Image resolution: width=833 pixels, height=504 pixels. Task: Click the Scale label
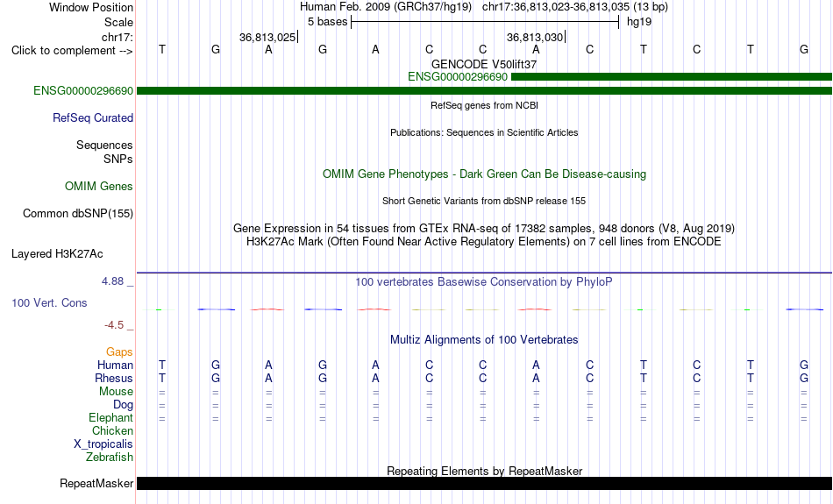tap(119, 22)
